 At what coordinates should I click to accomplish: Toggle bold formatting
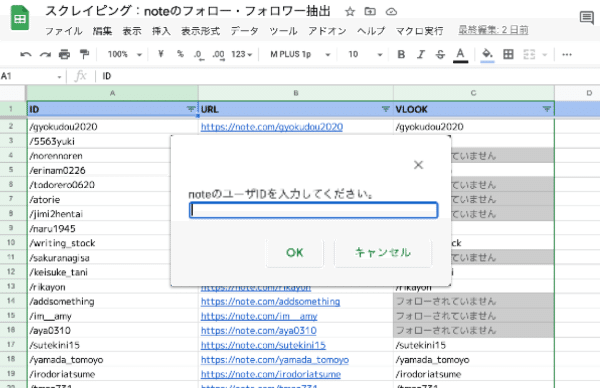point(401,54)
